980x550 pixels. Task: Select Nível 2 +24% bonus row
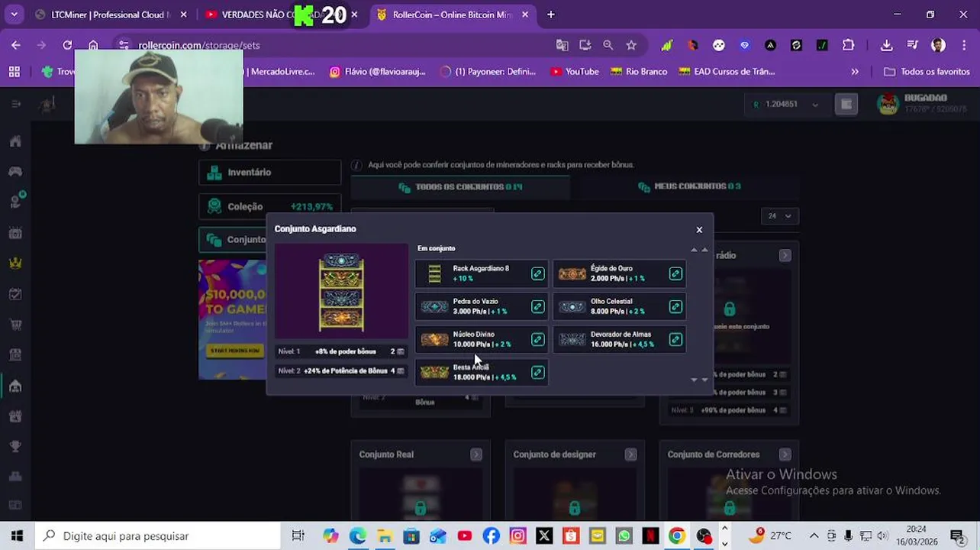(x=341, y=370)
